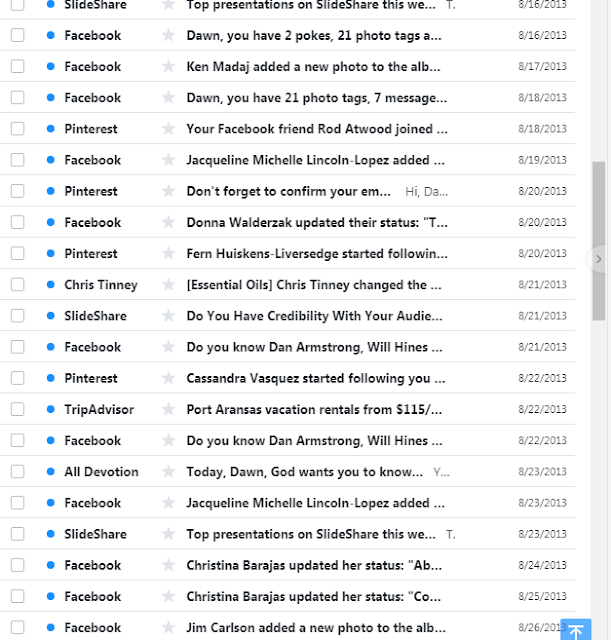Click date 8/26/2013 on Jim Carlson email
The height and width of the screenshot is (640, 611).
[540, 627]
